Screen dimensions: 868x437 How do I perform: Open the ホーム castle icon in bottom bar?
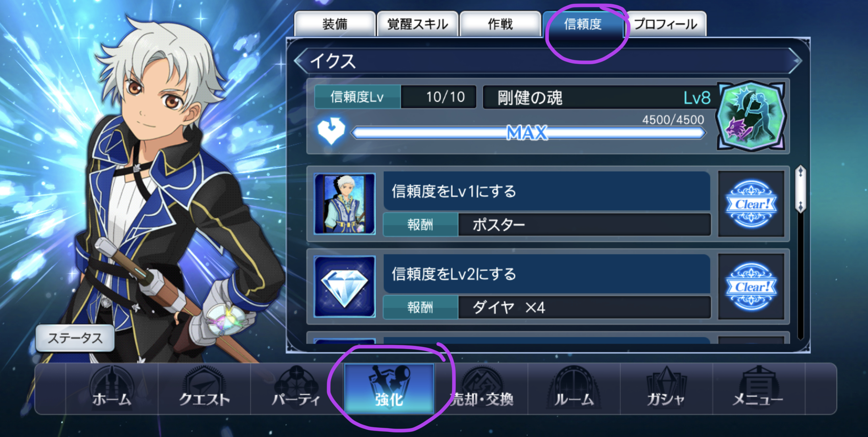(112, 389)
